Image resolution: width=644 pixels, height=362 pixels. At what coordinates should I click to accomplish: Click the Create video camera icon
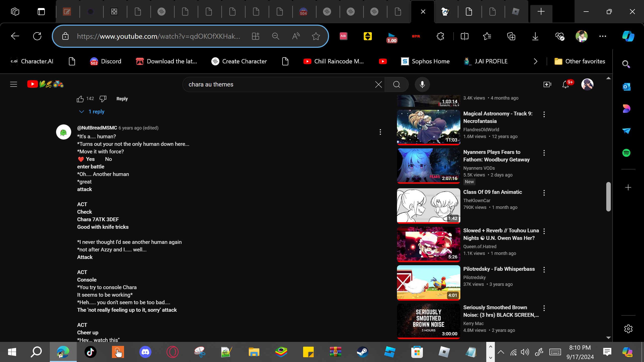[x=547, y=84]
